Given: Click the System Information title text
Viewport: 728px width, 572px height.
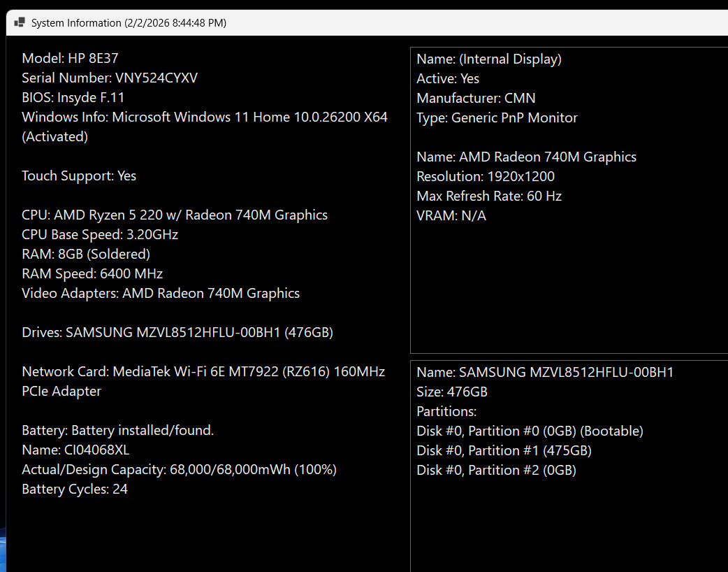Looking at the screenshot, I should (129, 23).
